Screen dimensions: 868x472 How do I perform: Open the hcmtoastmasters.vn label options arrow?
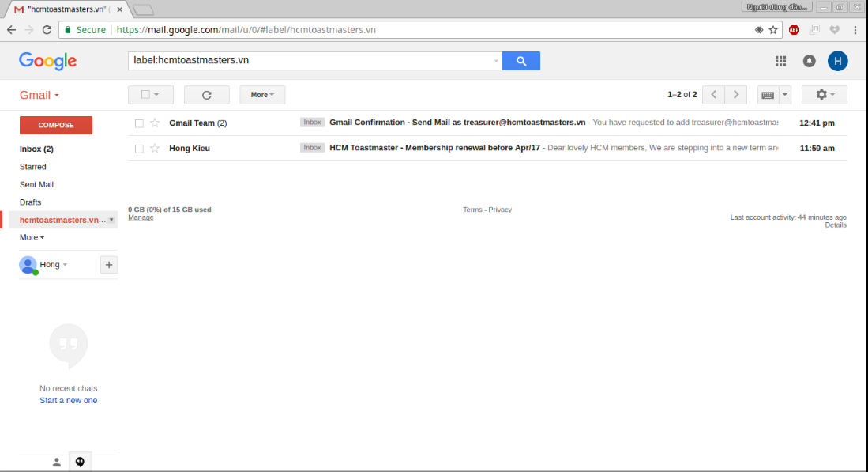point(111,220)
